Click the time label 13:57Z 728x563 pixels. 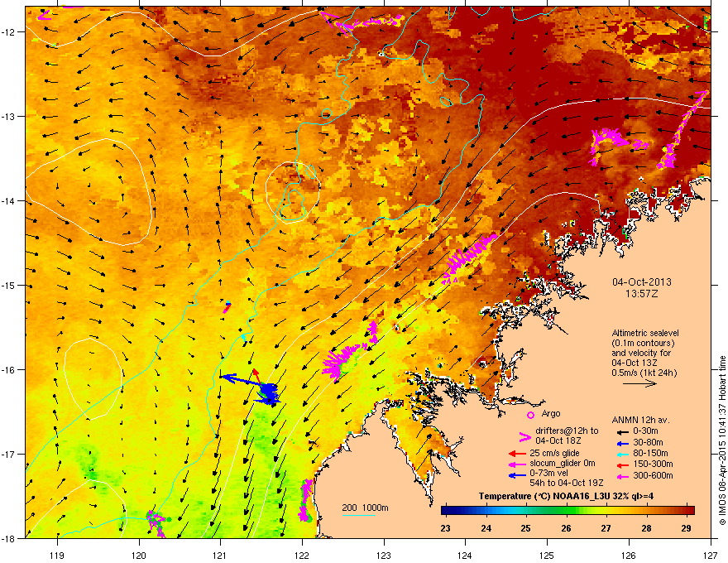(x=642, y=294)
